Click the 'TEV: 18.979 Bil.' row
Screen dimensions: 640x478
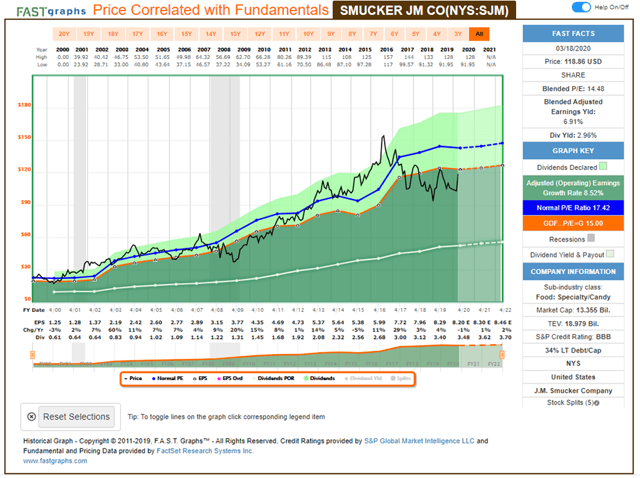[575, 325]
